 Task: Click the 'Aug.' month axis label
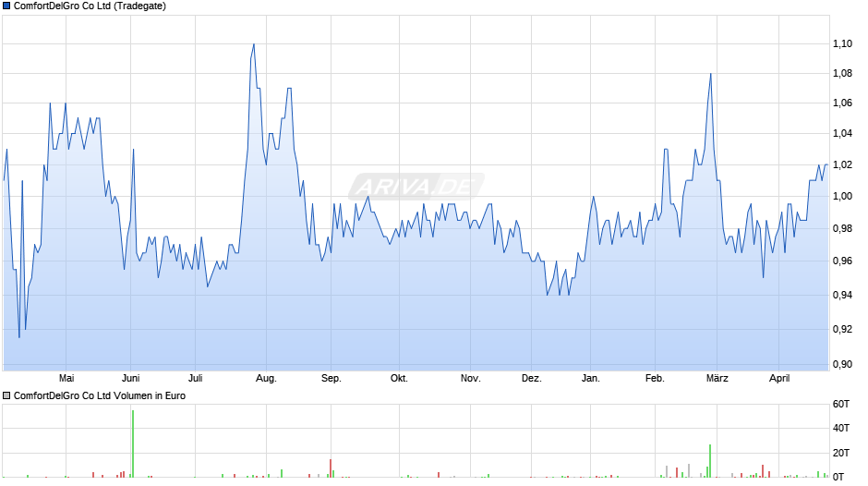pyautogui.click(x=266, y=379)
